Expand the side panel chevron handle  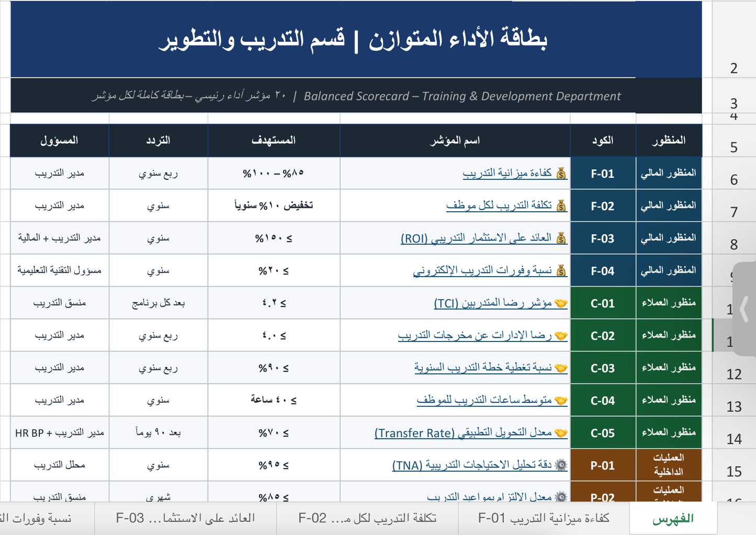744,309
